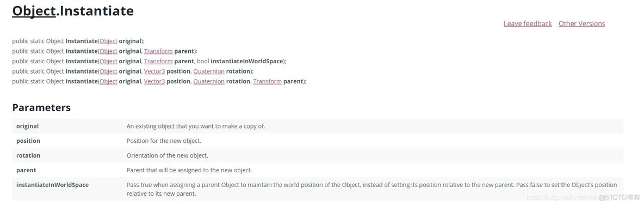The width and height of the screenshot is (644, 205).
Task: Select the instantiateInWorldSpace parameter name
Action: tap(53, 185)
